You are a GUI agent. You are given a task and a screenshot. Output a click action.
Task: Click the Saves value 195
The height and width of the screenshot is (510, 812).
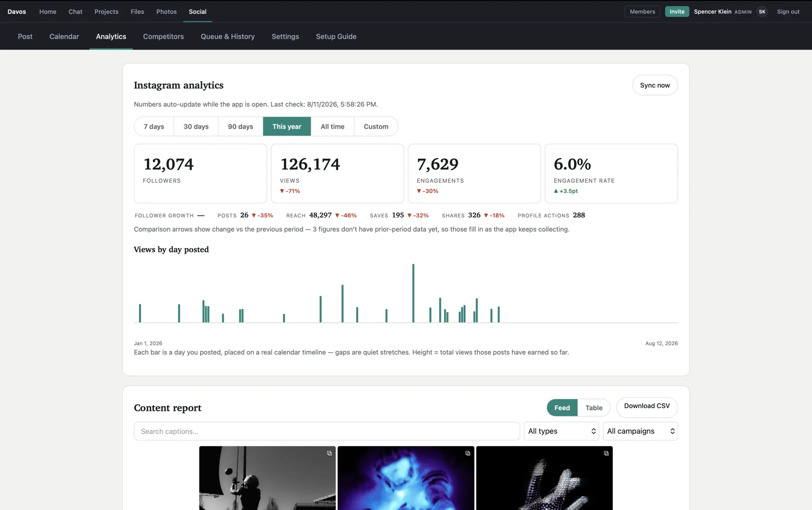[398, 215]
